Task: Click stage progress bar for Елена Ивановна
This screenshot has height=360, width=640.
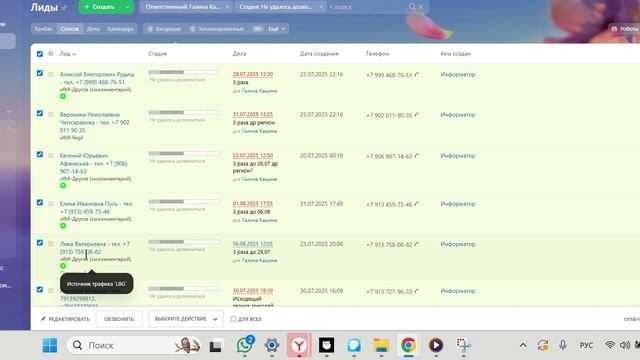Action: (184, 202)
